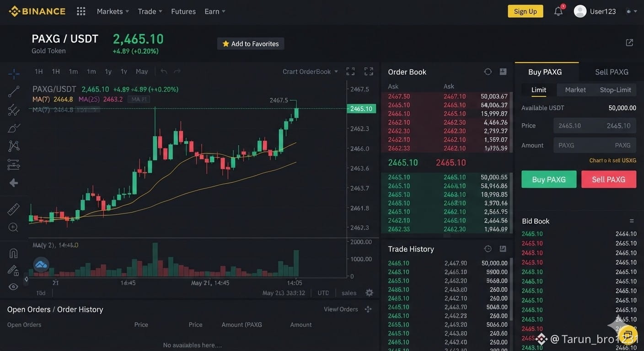The image size is (644, 351).
Task: Redo the chart action
Action: click(x=177, y=71)
